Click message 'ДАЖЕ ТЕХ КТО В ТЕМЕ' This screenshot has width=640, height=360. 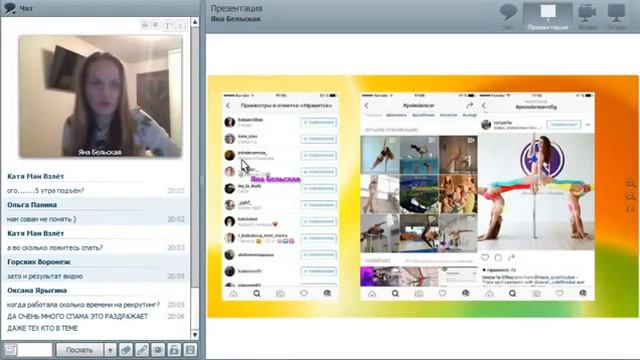pyautogui.click(x=42, y=328)
